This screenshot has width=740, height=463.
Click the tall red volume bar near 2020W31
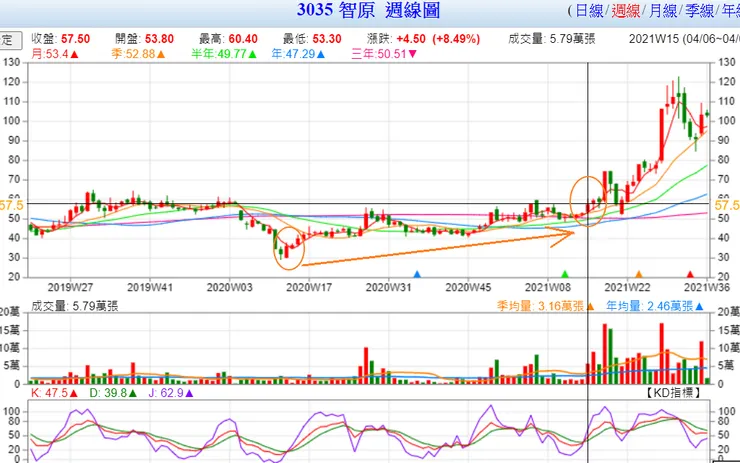(x=366, y=366)
